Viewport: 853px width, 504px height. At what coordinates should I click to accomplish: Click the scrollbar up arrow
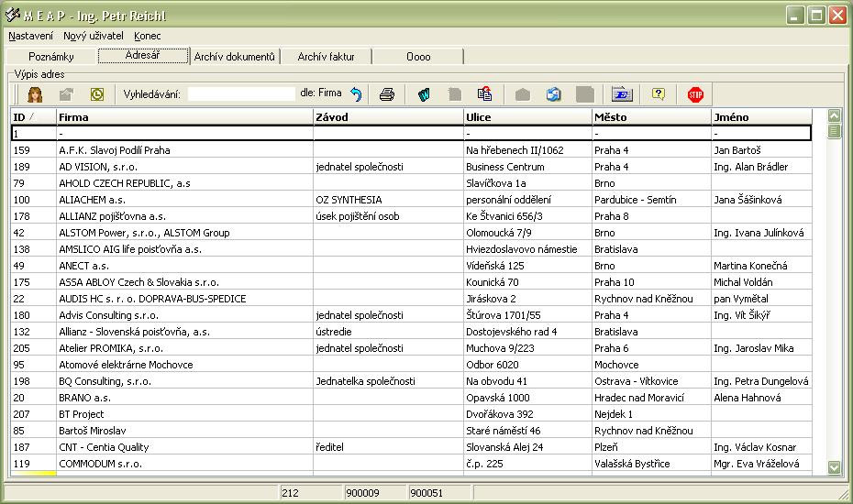[x=834, y=115]
